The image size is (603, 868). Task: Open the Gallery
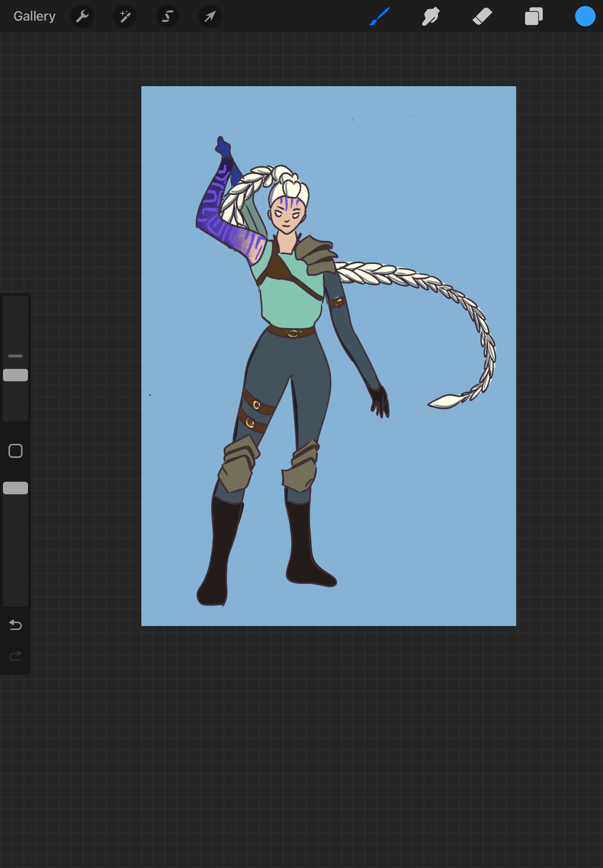coord(35,16)
